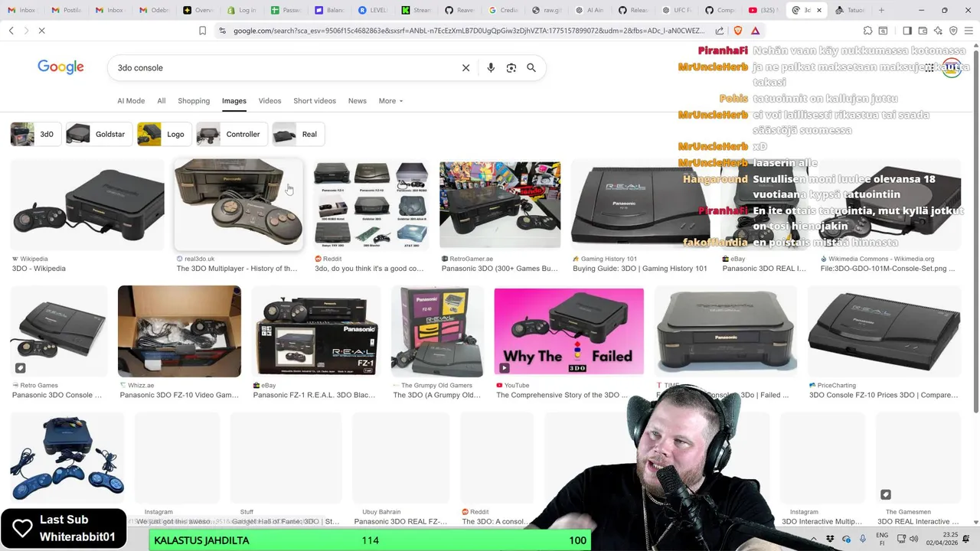This screenshot has width=980, height=551.
Task: Open the Brave Shields lion icon
Action: (x=738, y=31)
